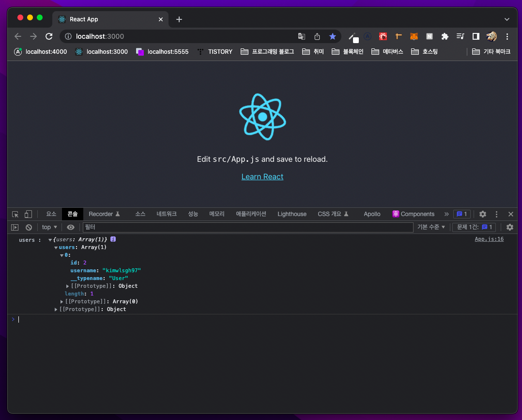Switch to the 성능 tab
522x420 pixels.
click(x=193, y=214)
